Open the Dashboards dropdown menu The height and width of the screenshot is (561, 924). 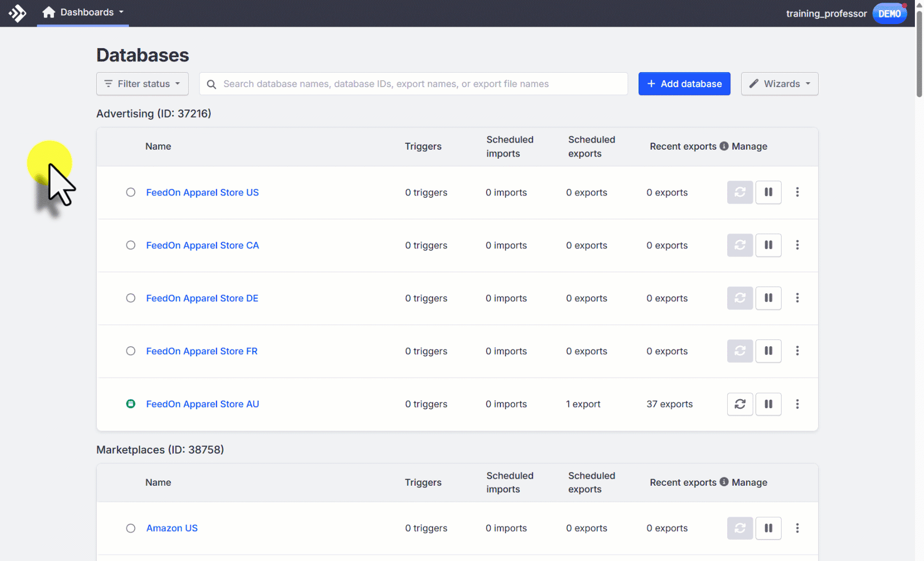(x=83, y=12)
